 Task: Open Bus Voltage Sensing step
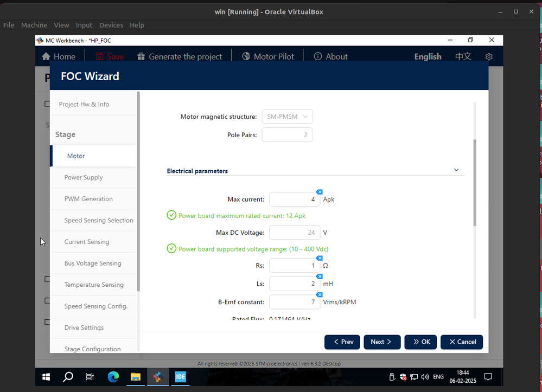93,263
